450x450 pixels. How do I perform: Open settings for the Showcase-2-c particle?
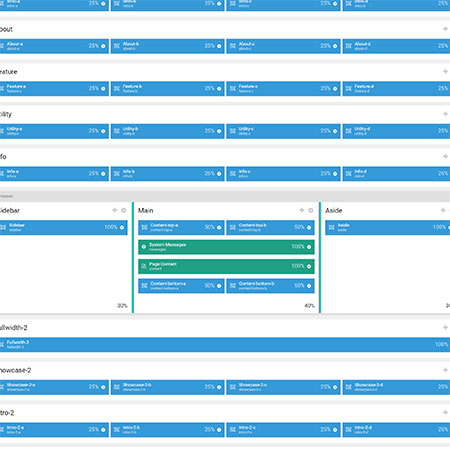click(335, 387)
